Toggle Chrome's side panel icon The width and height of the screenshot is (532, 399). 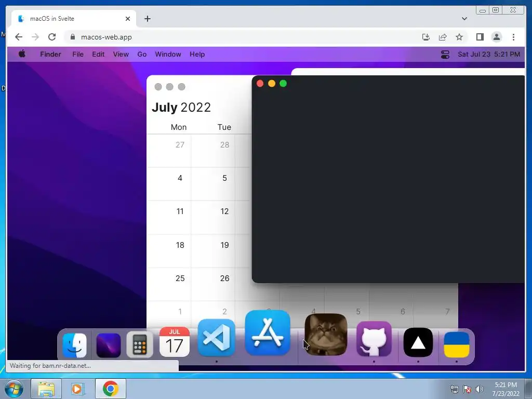[x=480, y=37]
